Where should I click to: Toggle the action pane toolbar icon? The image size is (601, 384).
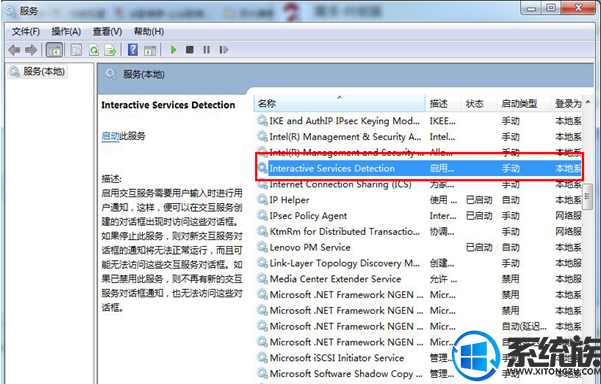point(150,50)
